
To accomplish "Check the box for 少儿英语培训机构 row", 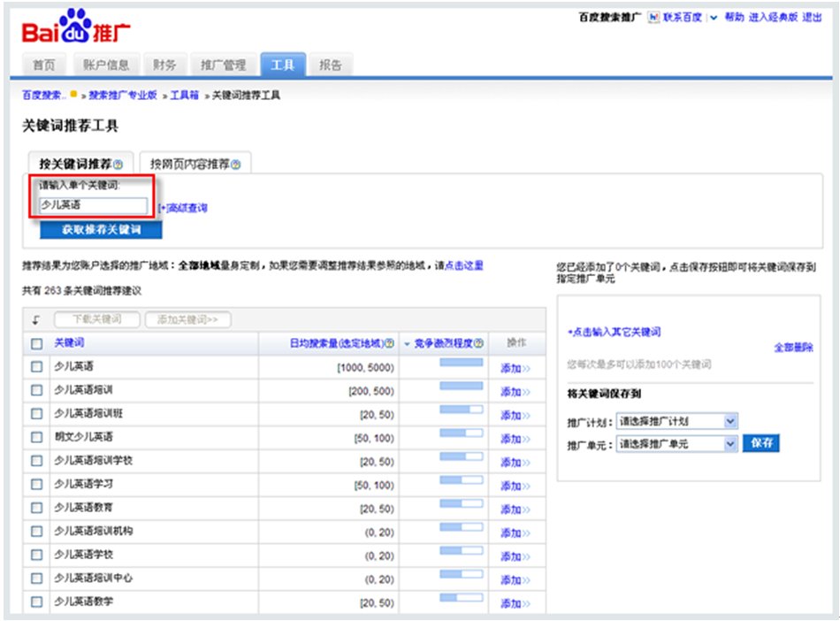I will coord(36,531).
